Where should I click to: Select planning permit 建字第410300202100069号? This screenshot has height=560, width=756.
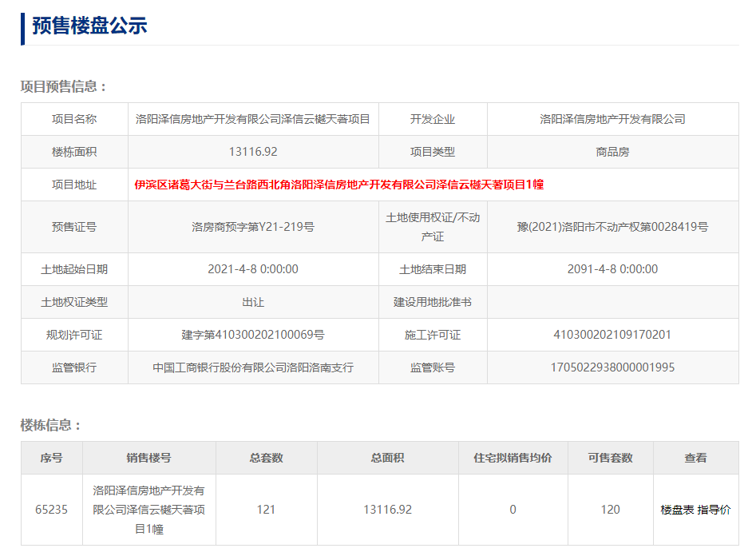click(x=253, y=335)
